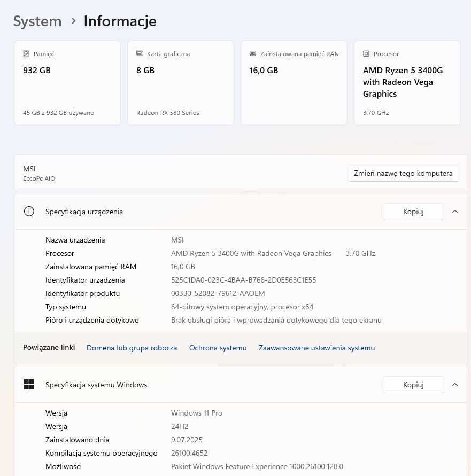Click the value Windows 11 Pro

tap(197, 413)
